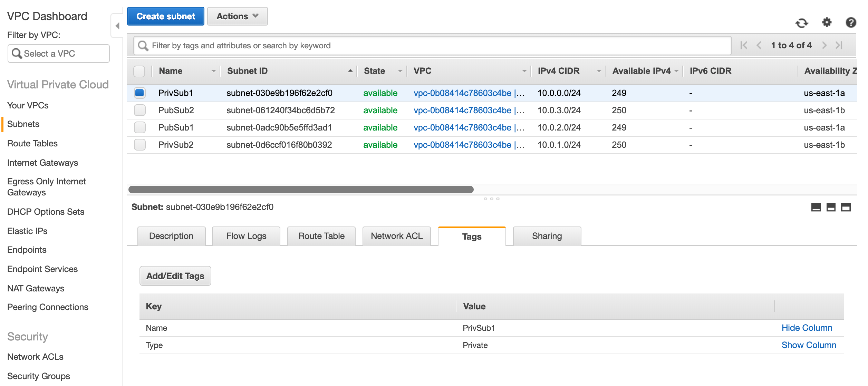
Task: Uncheck the PrivSub1 row checkbox
Action: tap(139, 93)
